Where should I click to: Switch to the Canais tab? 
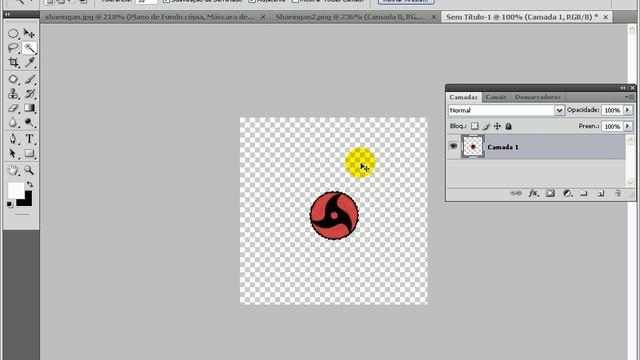pos(496,97)
